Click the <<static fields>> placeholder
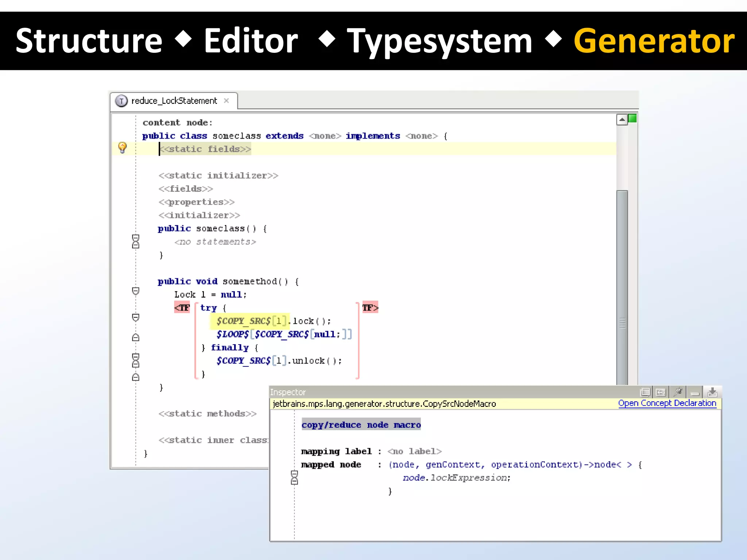Viewport: 747px width, 560px height. (205, 149)
